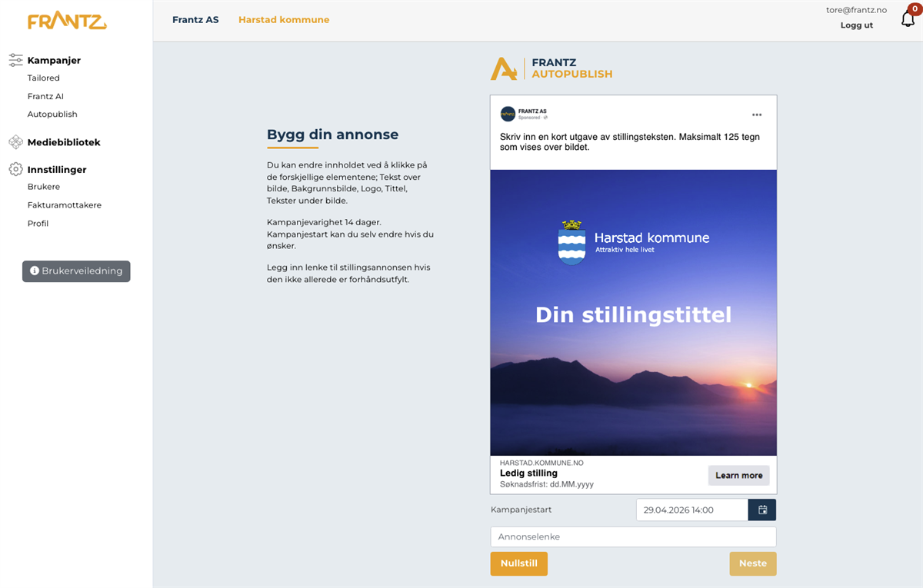Viewport: 923px width, 588px height.
Task: Select the Kampanjestart date field
Action: point(691,509)
